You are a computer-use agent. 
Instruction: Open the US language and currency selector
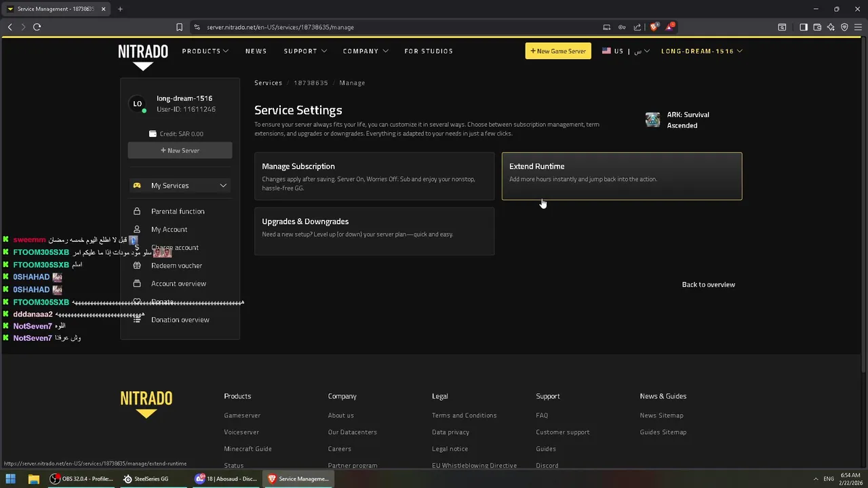click(625, 51)
